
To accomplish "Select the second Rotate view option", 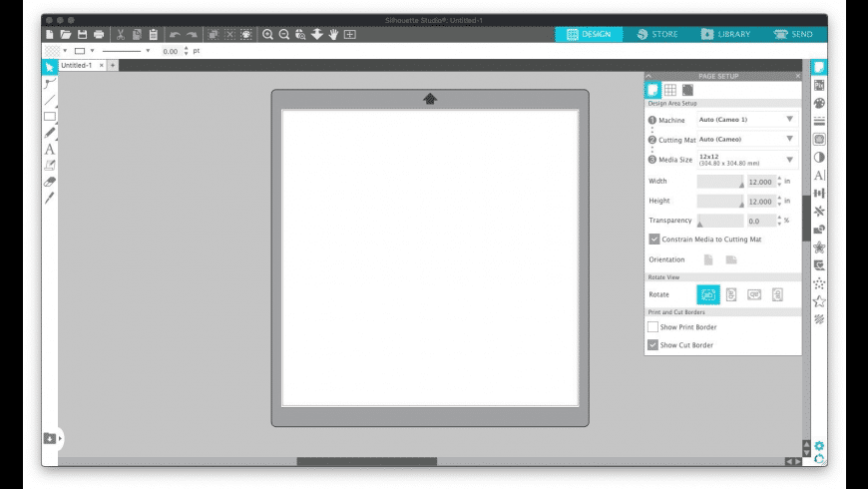I will pyautogui.click(x=731, y=294).
